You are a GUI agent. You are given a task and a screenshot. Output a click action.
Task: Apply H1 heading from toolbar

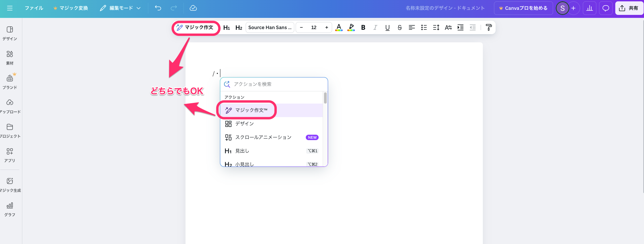(227, 27)
